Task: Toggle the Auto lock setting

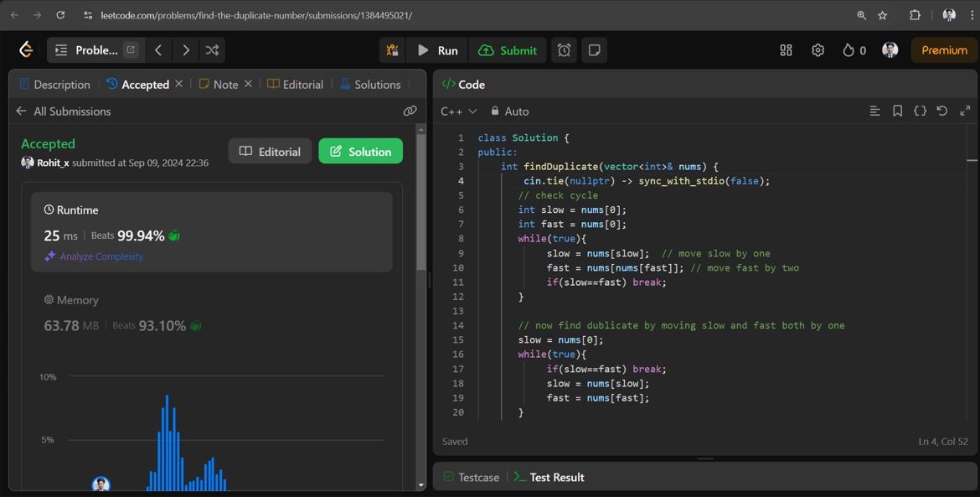Action: pos(509,111)
